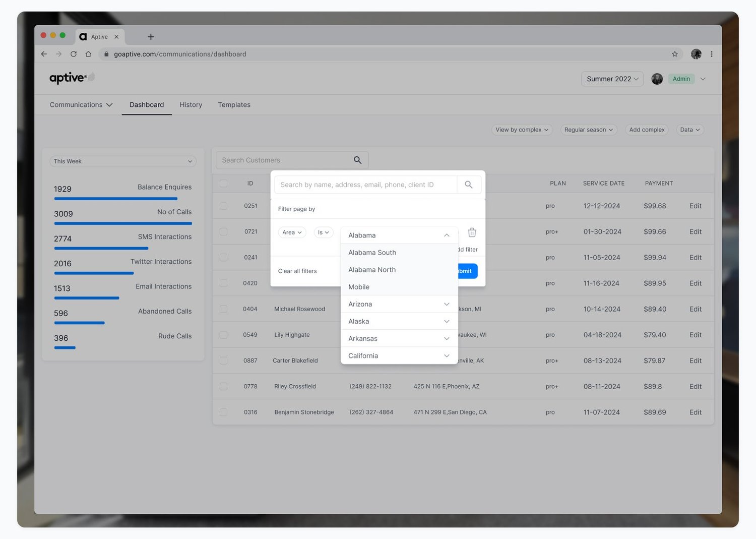Click Edit for Riley Crossfield row
756x539 pixels.
pos(696,387)
